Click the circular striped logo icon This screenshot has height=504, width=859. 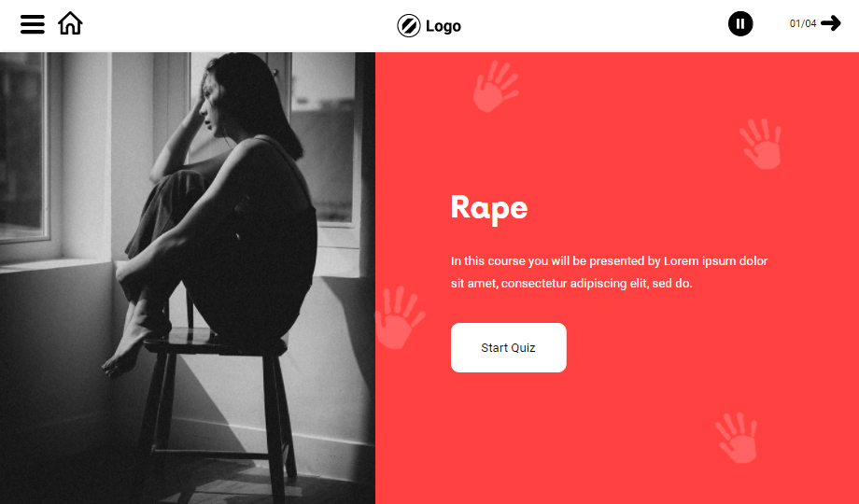pyautogui.click(x=409, y=26)
